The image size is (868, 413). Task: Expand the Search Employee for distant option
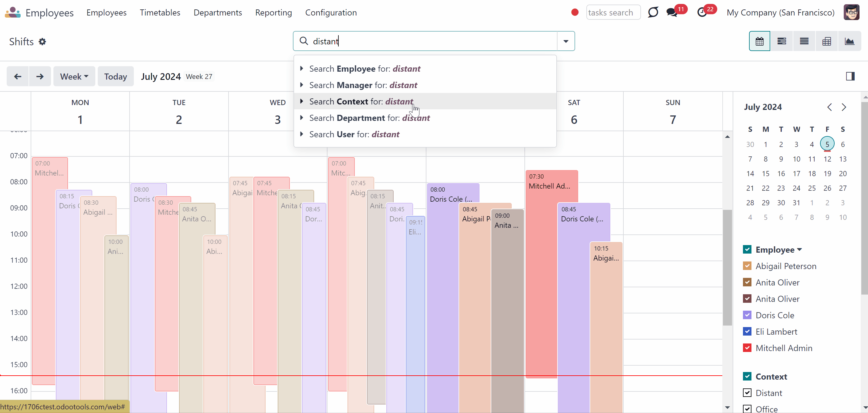tap(302, 68)
